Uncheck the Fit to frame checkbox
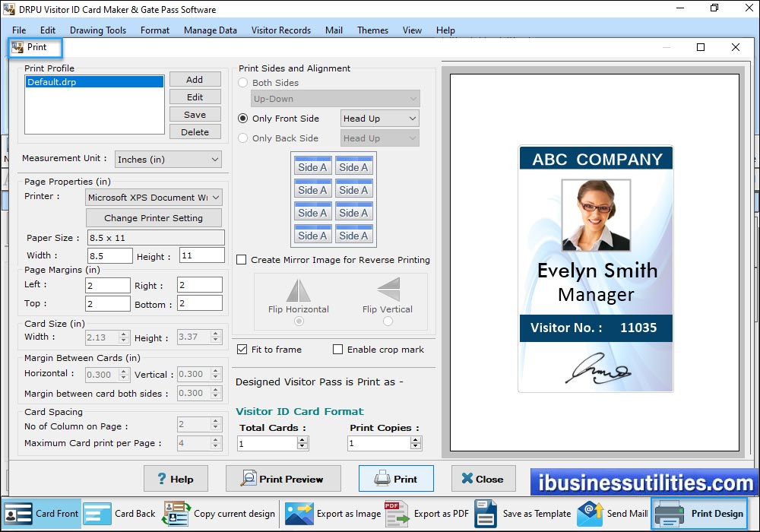 coord(242,350)
